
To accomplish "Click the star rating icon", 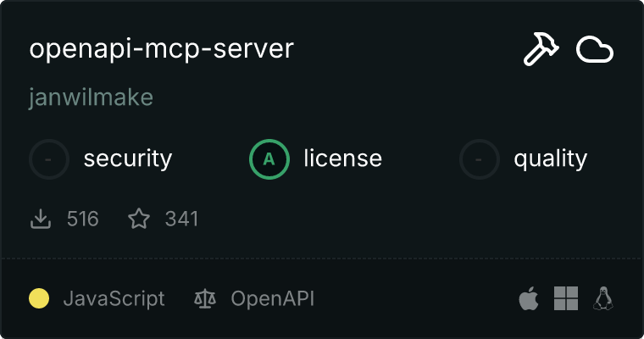I will [x=138, y=220].
